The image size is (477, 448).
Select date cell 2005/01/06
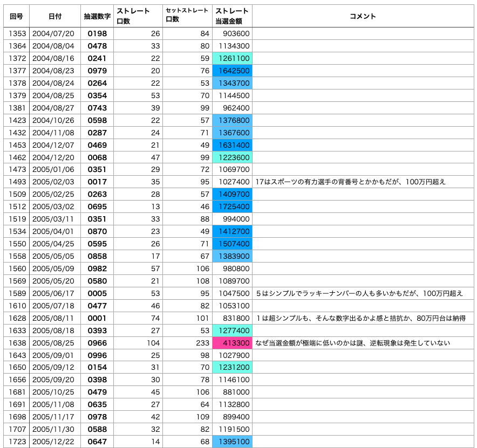click(x=55, y=170)
